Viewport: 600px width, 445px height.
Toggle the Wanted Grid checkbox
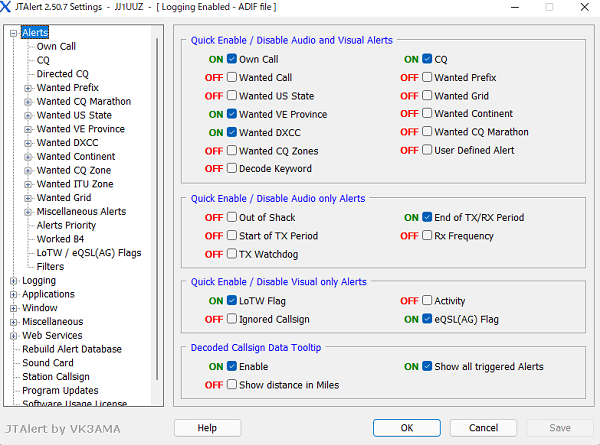pos(427,96)
